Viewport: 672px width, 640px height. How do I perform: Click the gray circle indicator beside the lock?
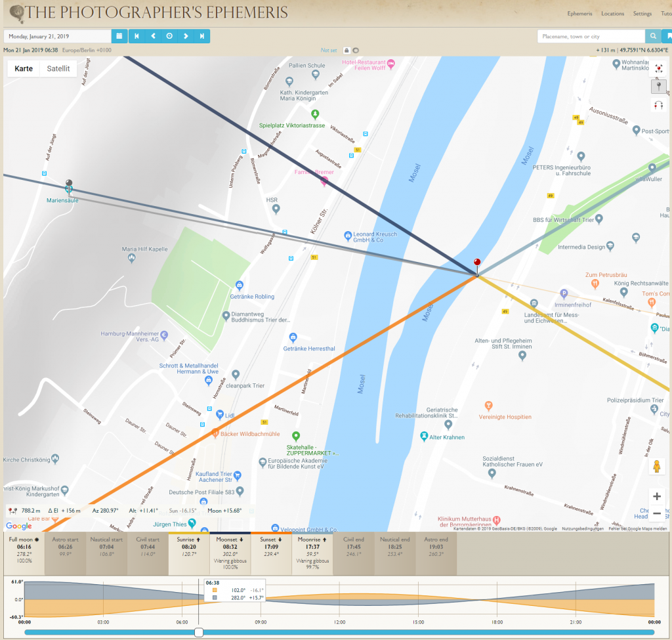356,50
